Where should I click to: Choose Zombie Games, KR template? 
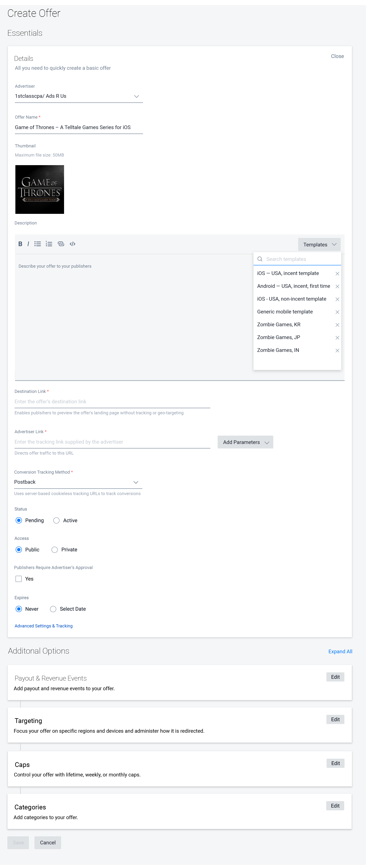click(279, 324)
